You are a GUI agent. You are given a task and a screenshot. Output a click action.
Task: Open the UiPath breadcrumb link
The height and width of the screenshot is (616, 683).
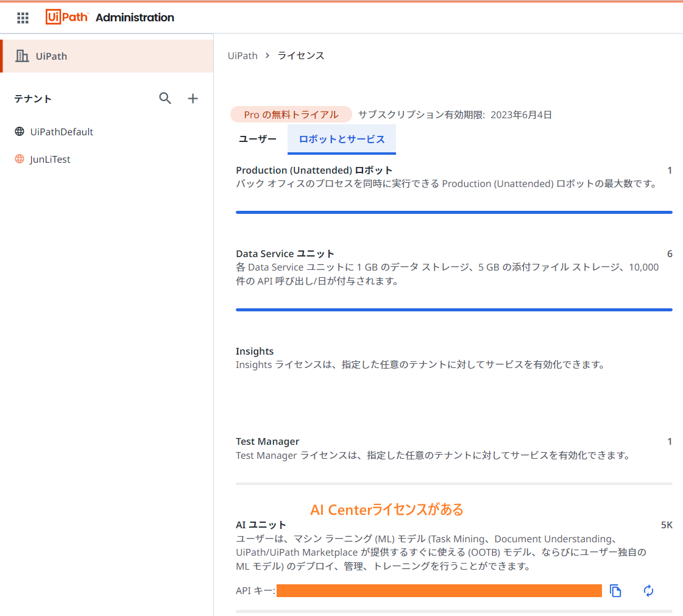tap(242, 55)
